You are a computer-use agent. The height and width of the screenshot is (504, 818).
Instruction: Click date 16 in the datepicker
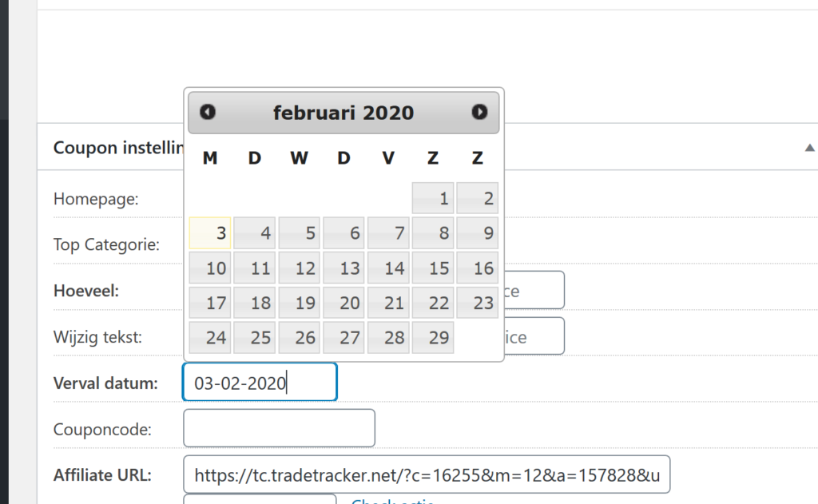(478, 268)
